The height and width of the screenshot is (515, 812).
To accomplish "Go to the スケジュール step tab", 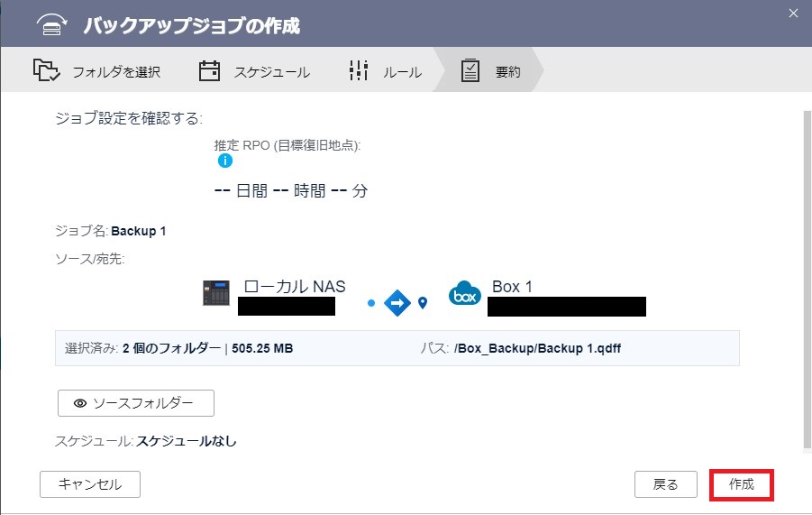I will coord(255,71).
